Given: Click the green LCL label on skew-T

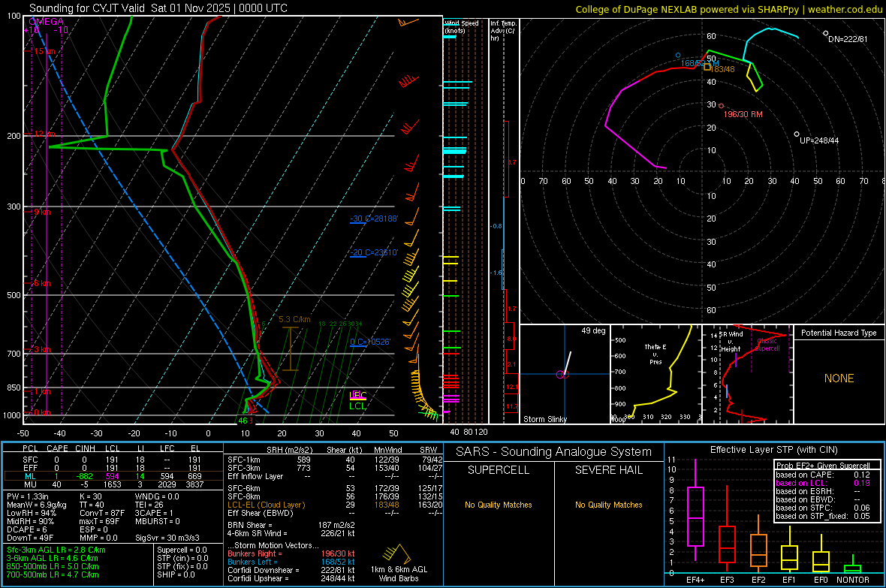Looking at the screenshot, I should tap(357, 406).
